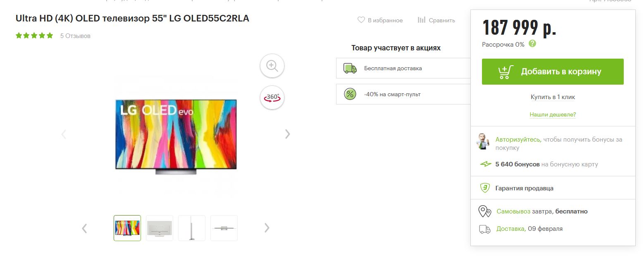Show next product image with right arrow
Viewport: 644px width, 256px height.
click(288, 134)
